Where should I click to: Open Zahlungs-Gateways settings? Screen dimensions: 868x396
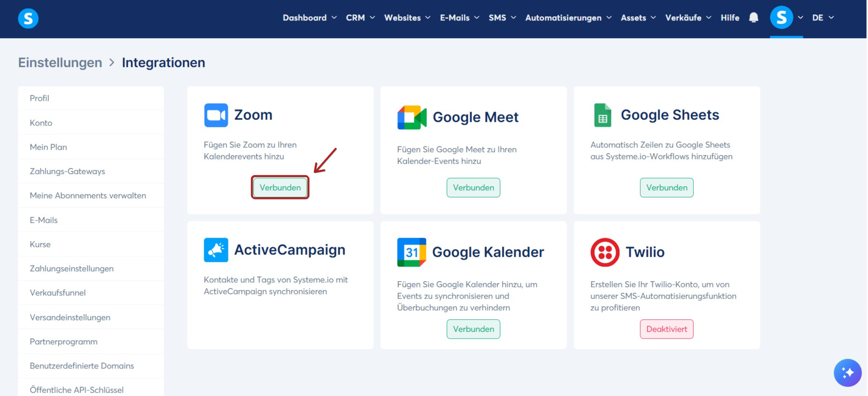click(x=91, y=171)
